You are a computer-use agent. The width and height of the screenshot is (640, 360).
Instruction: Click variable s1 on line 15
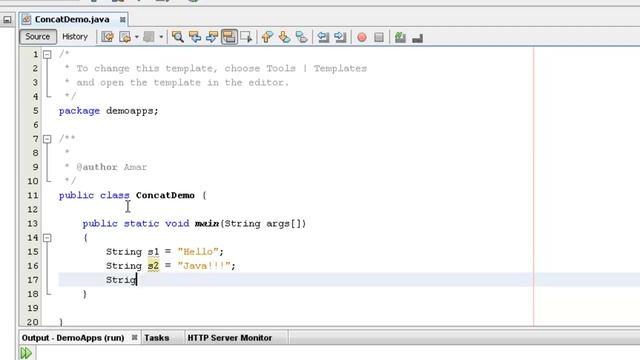153,251
